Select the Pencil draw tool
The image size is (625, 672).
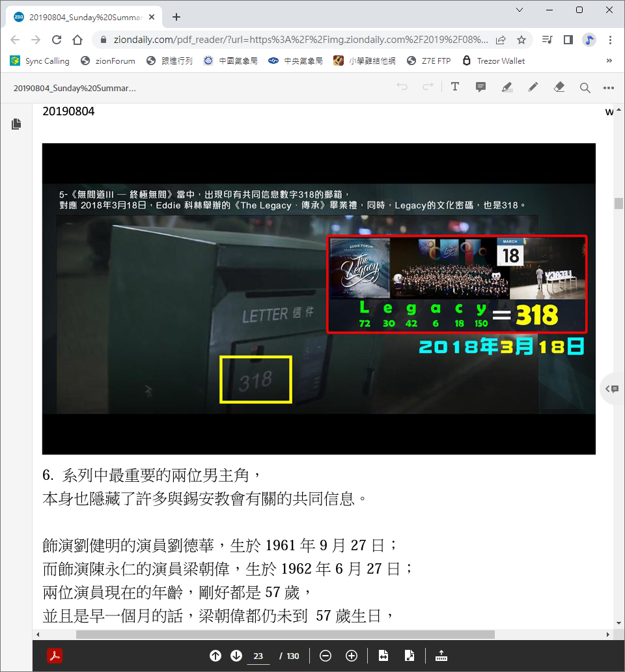533,87
